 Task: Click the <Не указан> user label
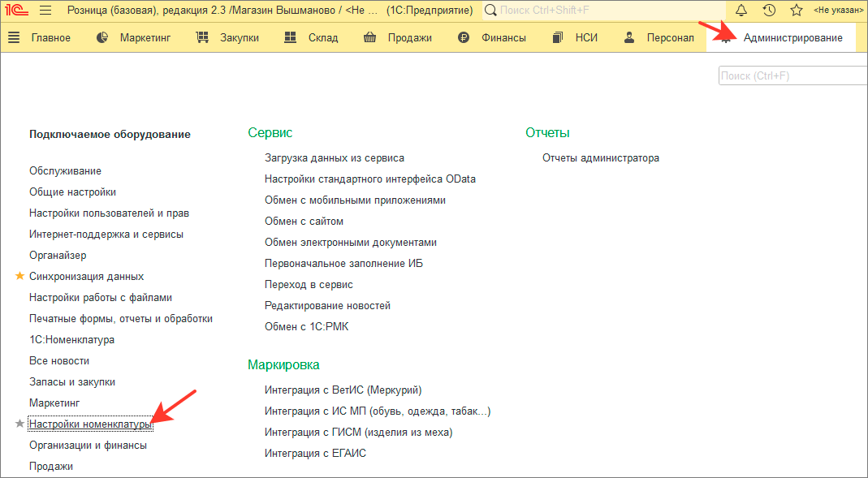coord(838,10)
